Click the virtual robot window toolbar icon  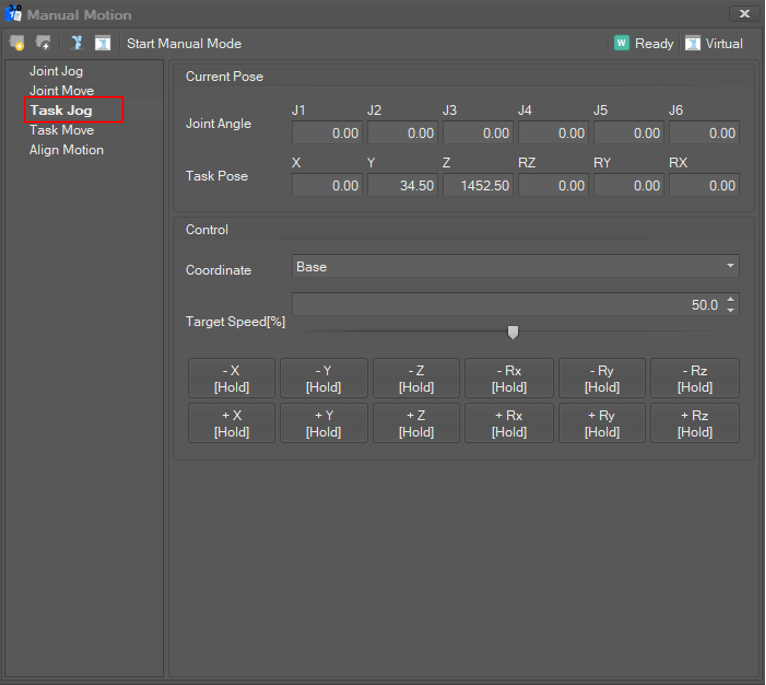102,43
